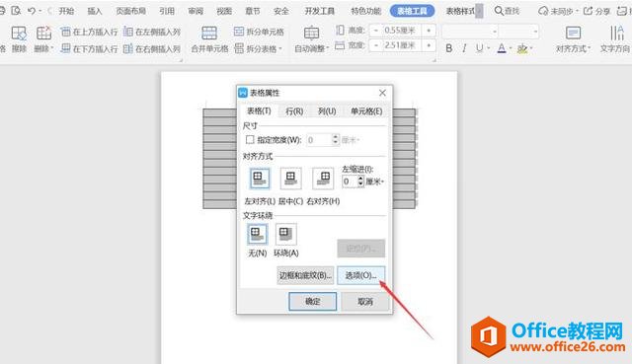Open the 审阅 ribbon tab
Screen dimensions: 632x364
[x=196, y=11]
